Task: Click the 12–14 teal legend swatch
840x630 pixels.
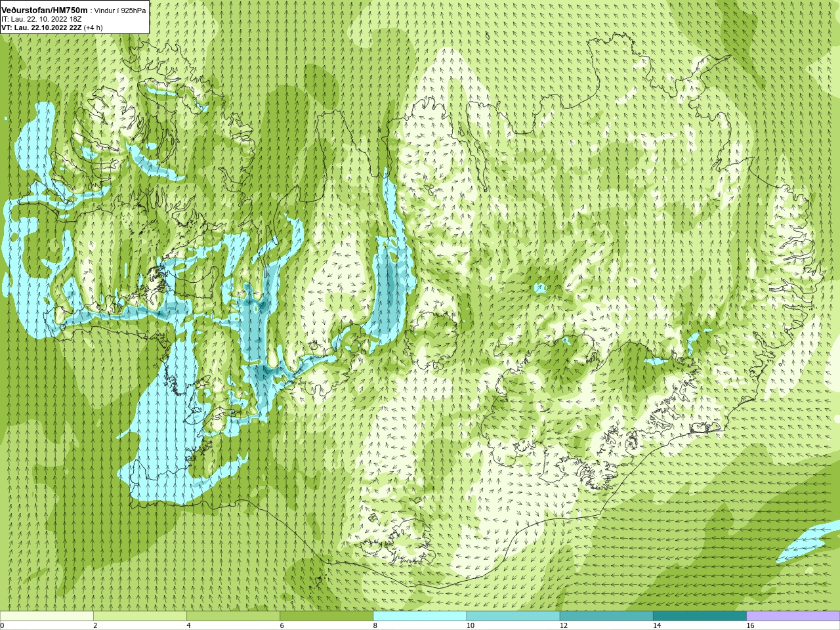Action: [606, 616]
